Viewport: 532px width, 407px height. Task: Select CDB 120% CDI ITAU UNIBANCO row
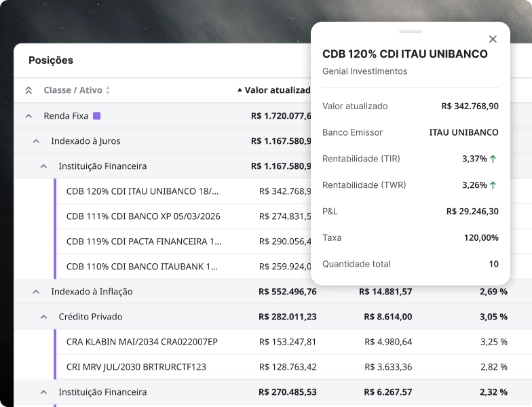pos(183,191)
